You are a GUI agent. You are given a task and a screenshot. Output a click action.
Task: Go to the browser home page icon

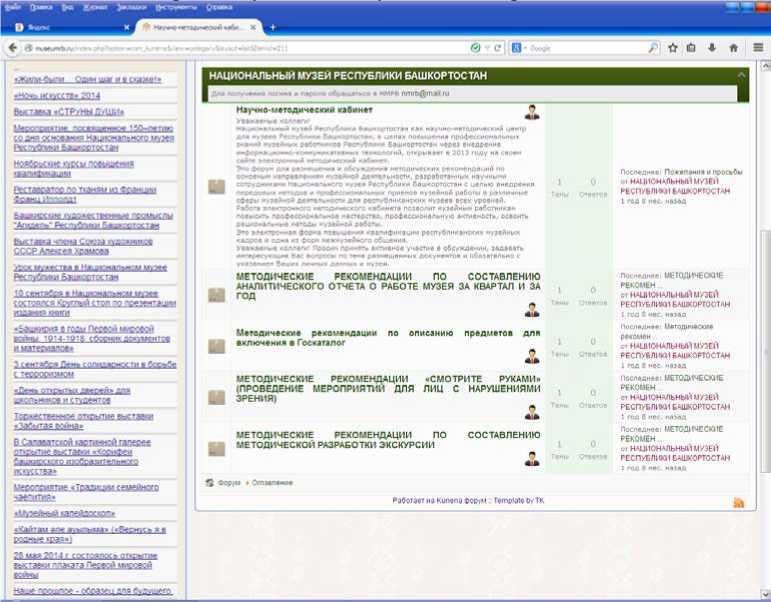(x=734, y=48)
